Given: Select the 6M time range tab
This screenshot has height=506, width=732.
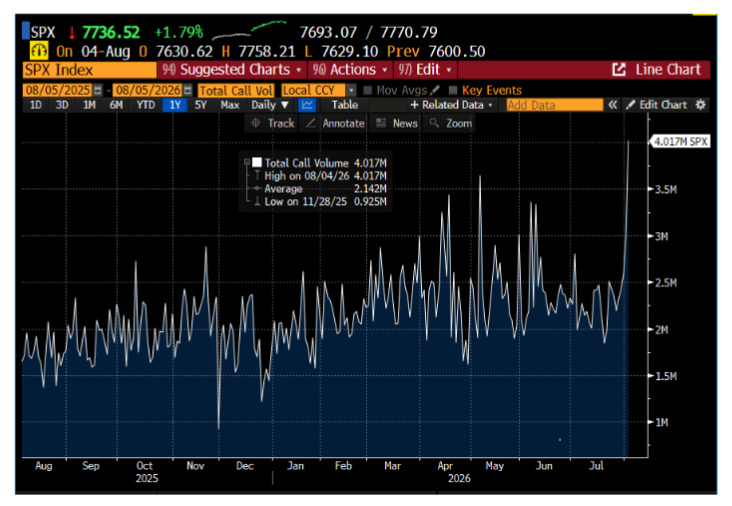Looking at the screenshot, I should click(x=116, y=105).
